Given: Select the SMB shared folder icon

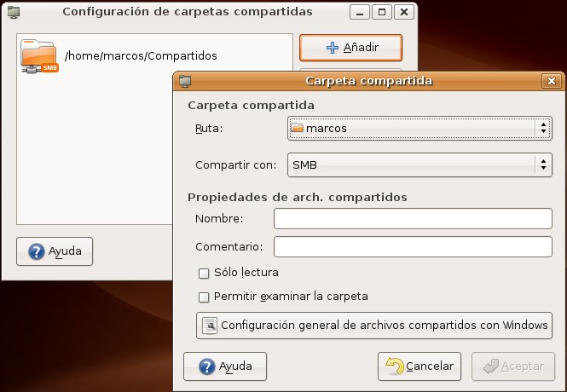Looking at the screenshot, I should tap(39, 56).
